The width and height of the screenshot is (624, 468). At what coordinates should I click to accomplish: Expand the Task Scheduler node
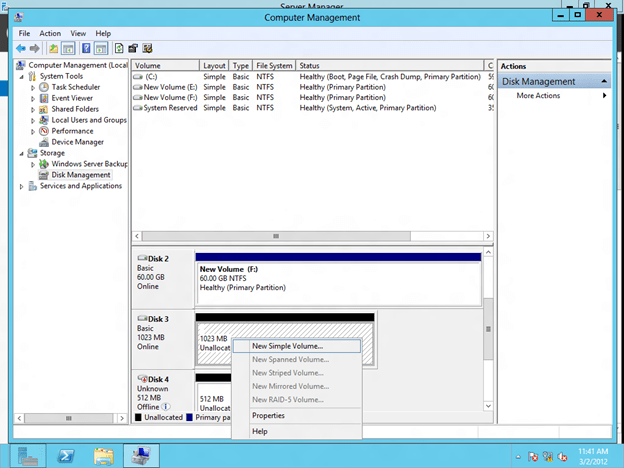click(33, 87)
